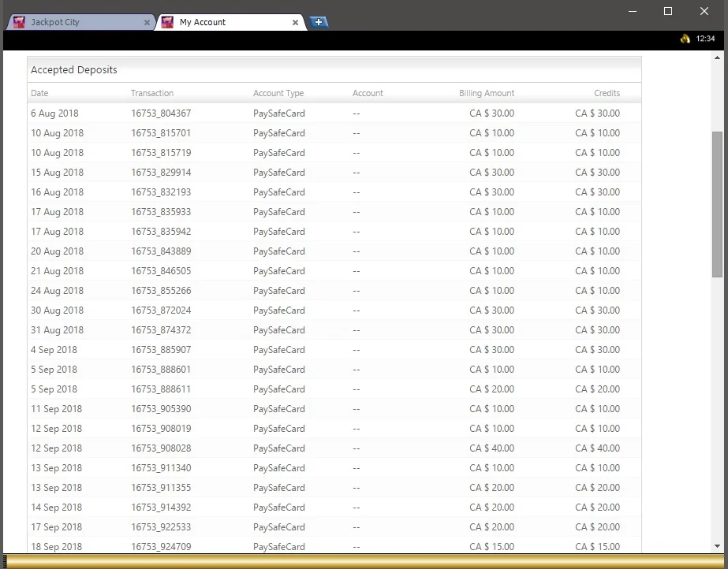
Task: Click CA $ 30.00 credits for 4 Sep 2018
Action: (598, 350)
